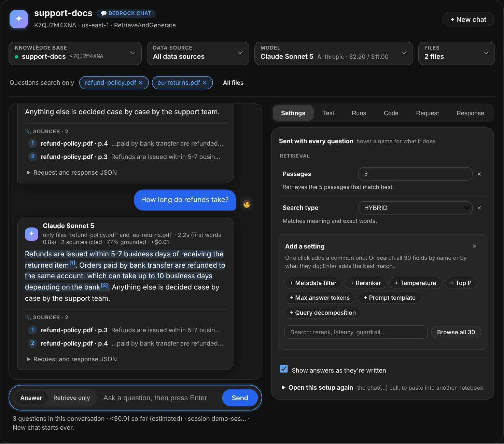This screenshot has height=444, width=504.
Task: Switch to the Runs tab
Action: tap(359, 113)
